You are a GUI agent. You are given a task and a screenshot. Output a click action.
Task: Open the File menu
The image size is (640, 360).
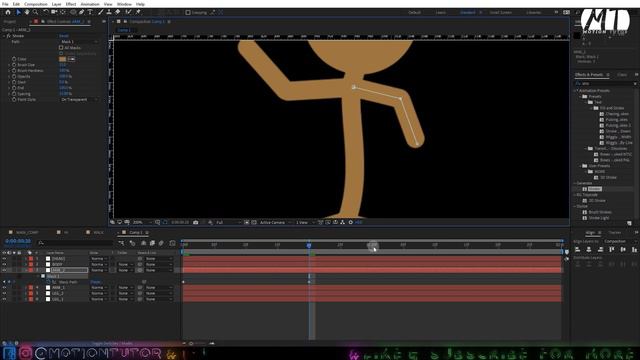point(5,4)
